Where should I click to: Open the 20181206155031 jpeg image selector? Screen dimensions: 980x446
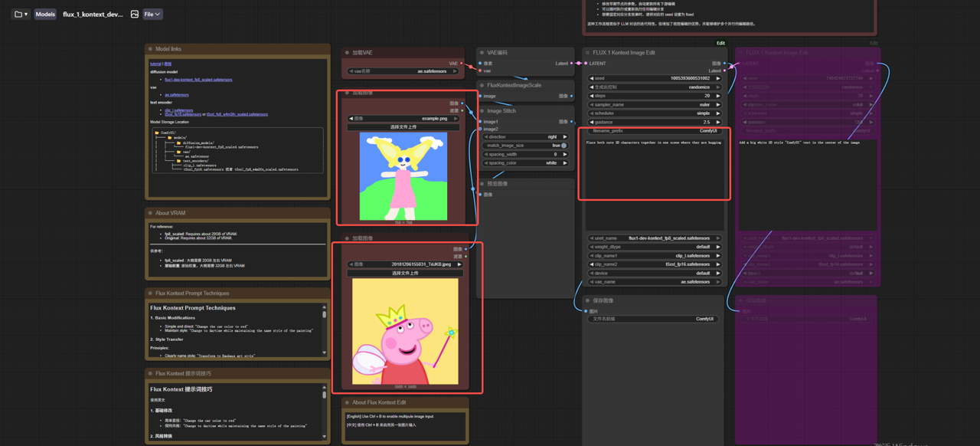404,264
